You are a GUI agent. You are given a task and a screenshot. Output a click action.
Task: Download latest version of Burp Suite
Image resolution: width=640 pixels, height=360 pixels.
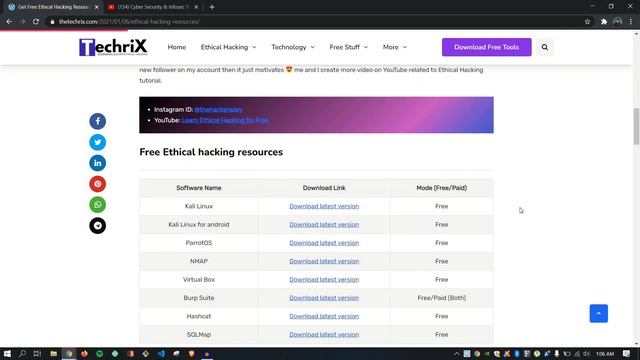click(x=324, y=298)
